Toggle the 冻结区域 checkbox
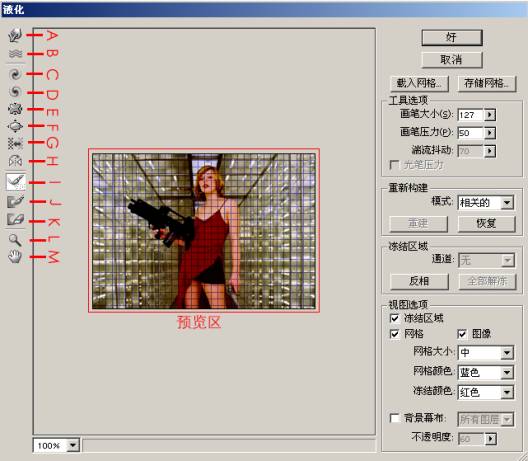 pos(394,318)
